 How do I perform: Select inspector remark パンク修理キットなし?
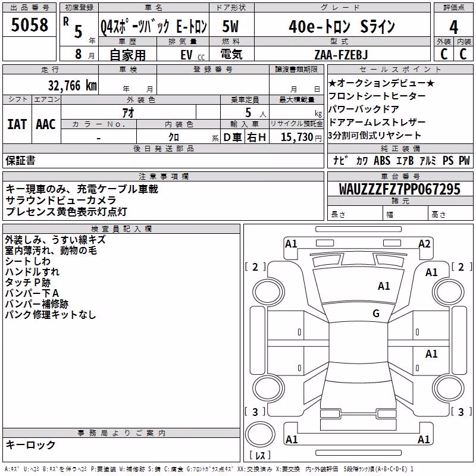(51, 314)
